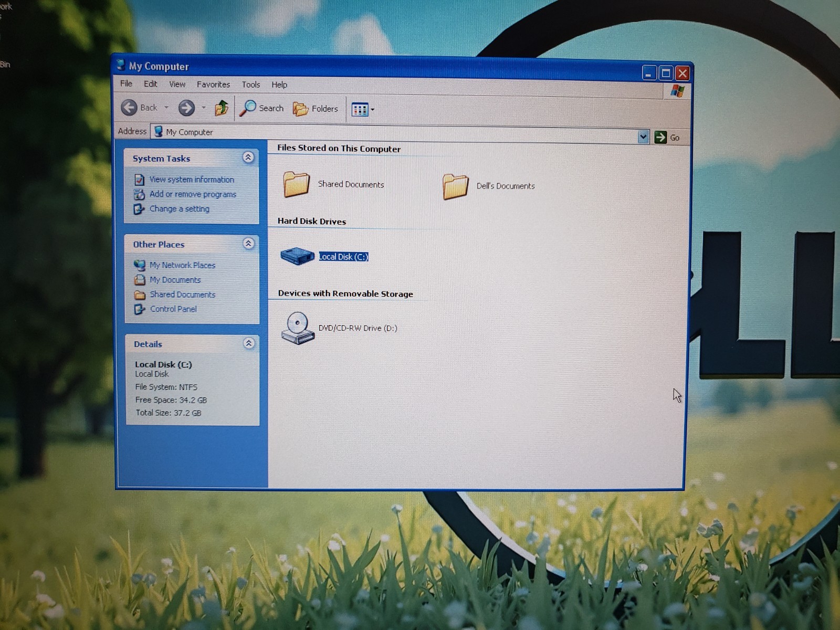Click the My Computer title bar icon

click(x=121, y=65)
